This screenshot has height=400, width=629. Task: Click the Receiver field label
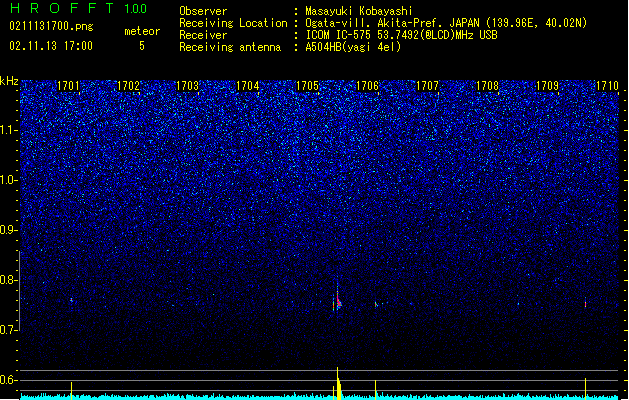click(203, 35)
